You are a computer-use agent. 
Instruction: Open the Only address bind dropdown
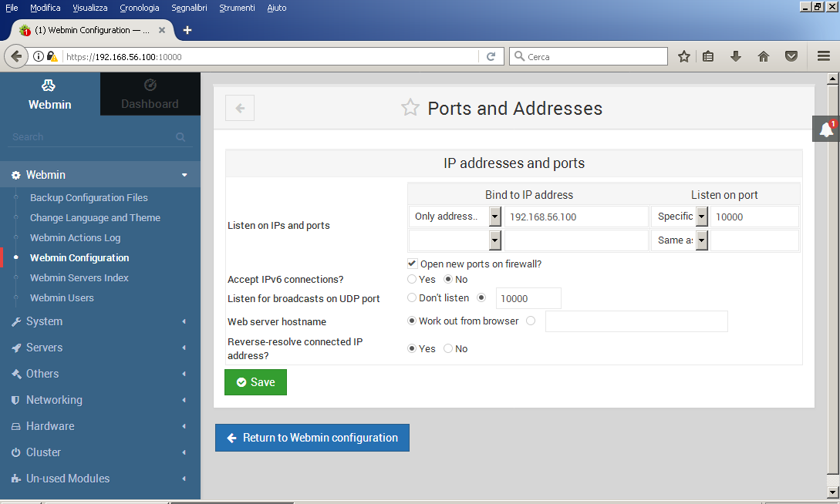click(494, 217)
